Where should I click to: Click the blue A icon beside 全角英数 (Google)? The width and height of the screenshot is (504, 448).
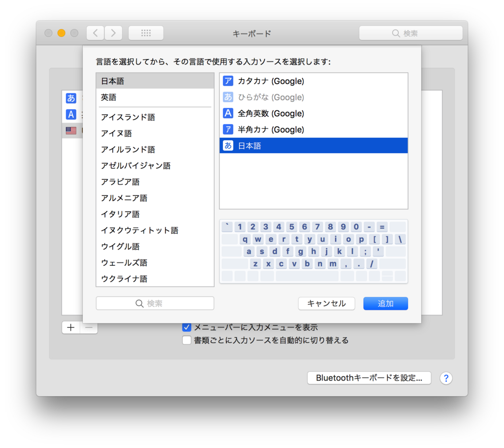pos(228,113)
